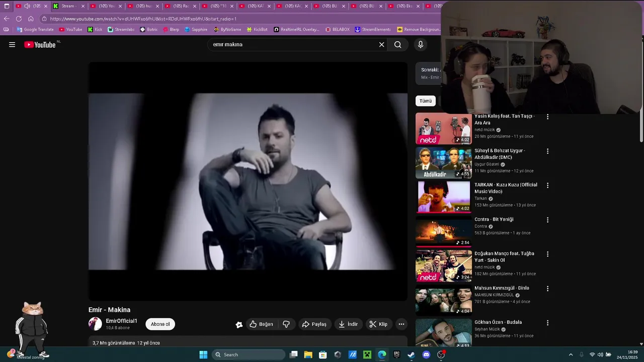Open Streamlabs bookmark
This screenshot has height=362, width=644.
click(121, 30)
